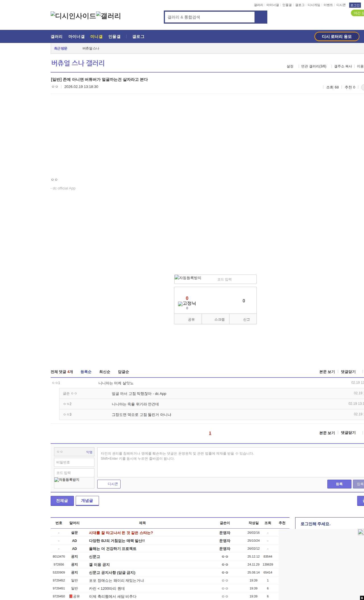The image size is (364, 600).
Task: Click the 비밀번호 password field
Action: [74, 462]
